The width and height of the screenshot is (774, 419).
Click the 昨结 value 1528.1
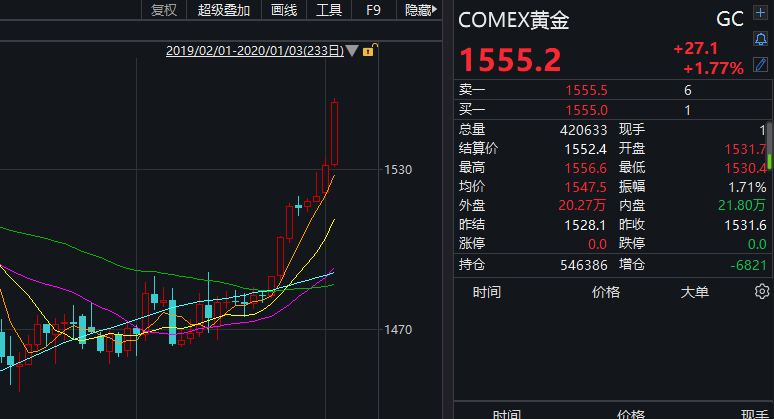[x=585, y=225]
